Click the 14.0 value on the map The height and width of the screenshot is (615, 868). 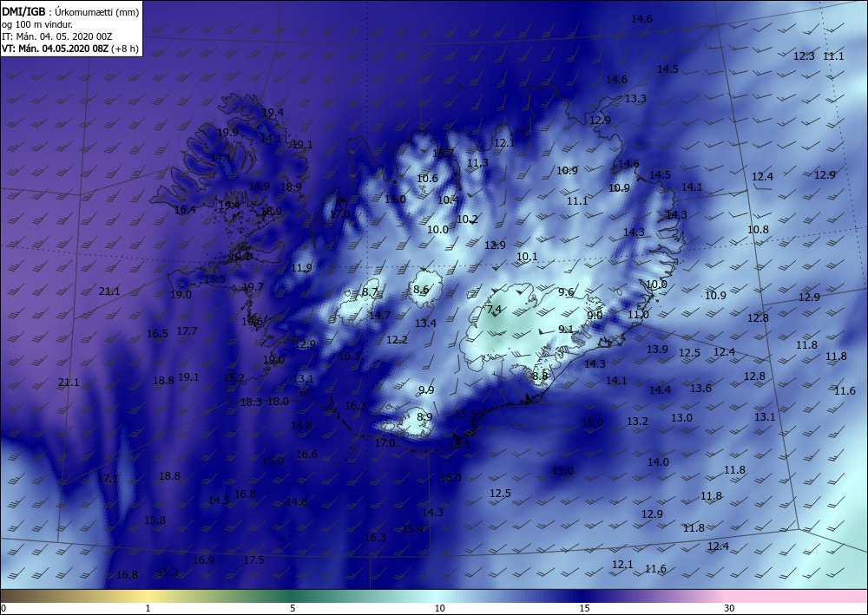[x=658, y=461]
